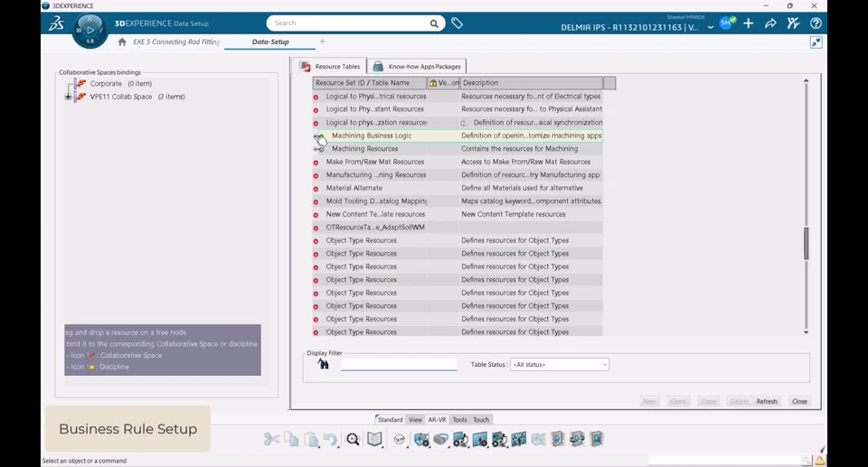Click the Share arrow icon
This screenshot has width=868, height=467.
pyautogui.click(x=770, y=23)
